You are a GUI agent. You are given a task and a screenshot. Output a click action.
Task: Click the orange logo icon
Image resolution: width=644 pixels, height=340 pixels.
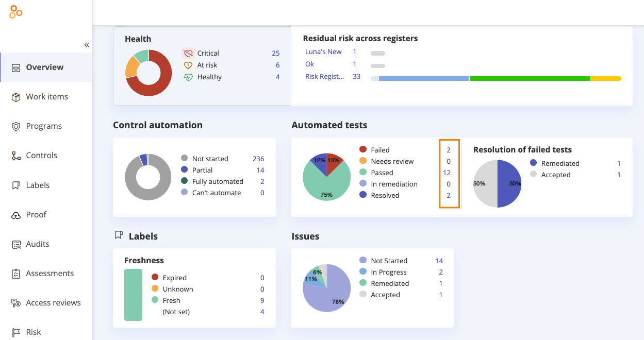[x=16, y=12]
